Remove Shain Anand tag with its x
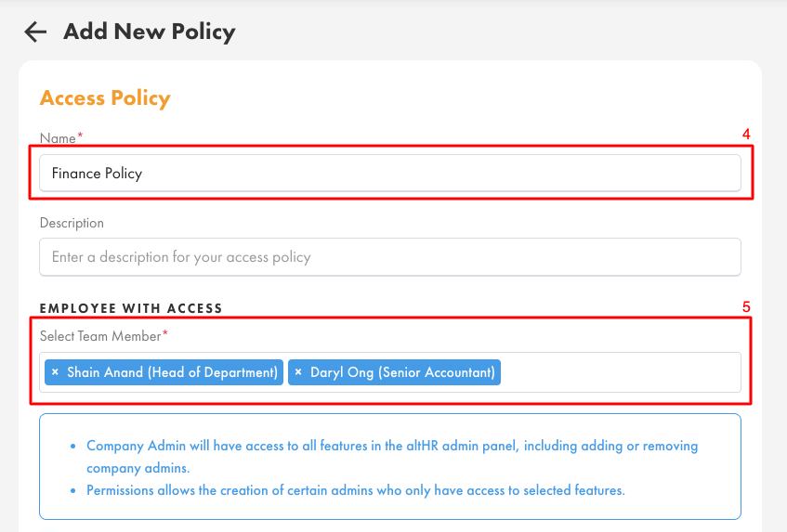Viewport: 787px width, 532px height. click(55, 372)
